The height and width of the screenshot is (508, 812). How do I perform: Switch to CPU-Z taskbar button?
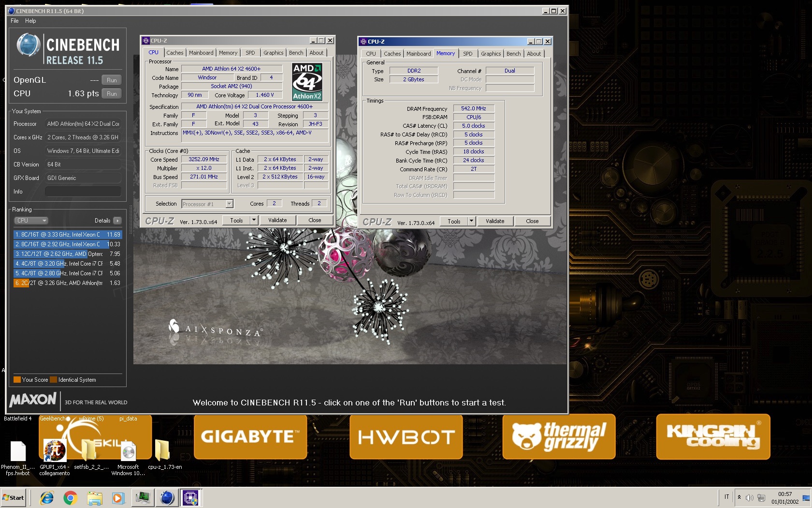(x=190, y=497)
